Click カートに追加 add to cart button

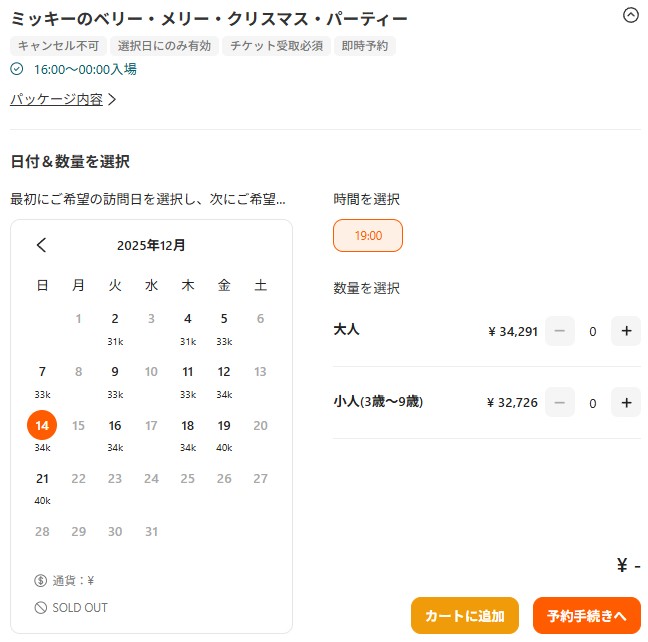(x=465, y=615)
